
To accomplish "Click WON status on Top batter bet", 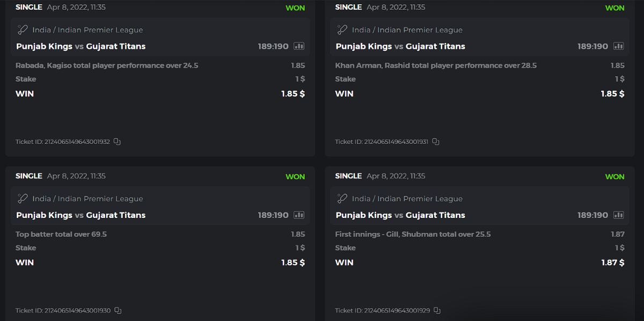I will [x=295, y=177].
